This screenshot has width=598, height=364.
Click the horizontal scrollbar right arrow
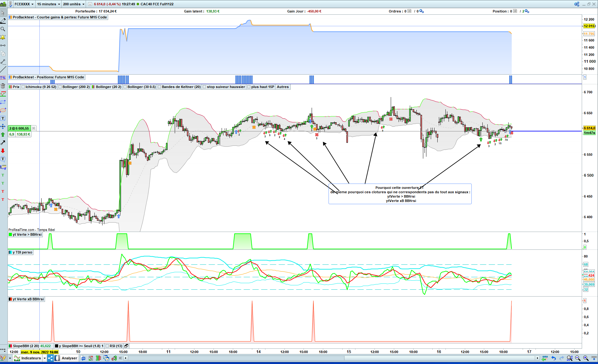tap(537, 358)
